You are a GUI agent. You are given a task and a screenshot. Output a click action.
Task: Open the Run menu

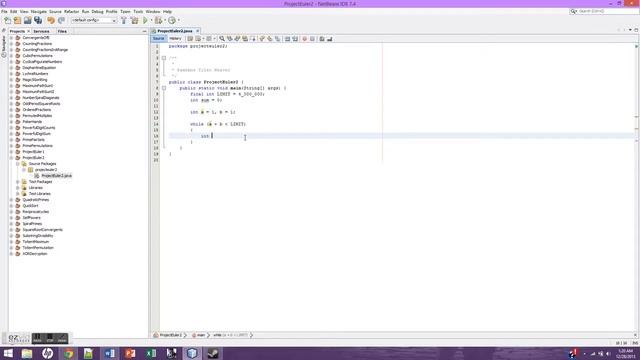(x=85, y=11)
